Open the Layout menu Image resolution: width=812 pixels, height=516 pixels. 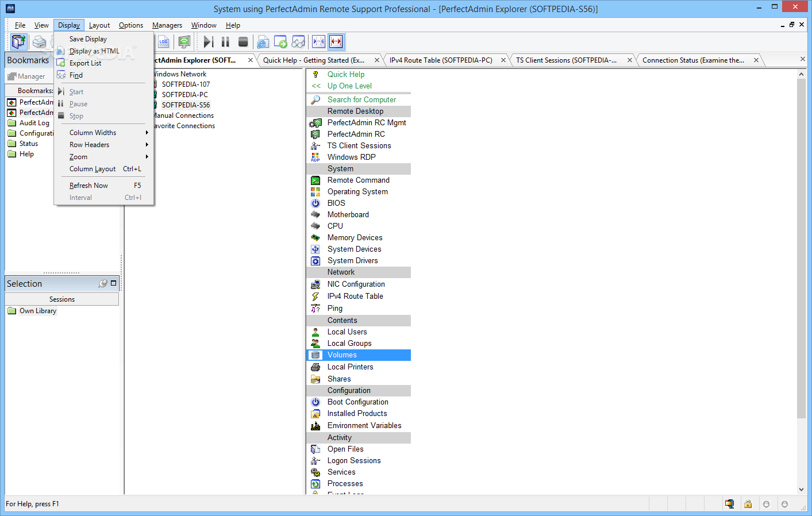[99, 25]
